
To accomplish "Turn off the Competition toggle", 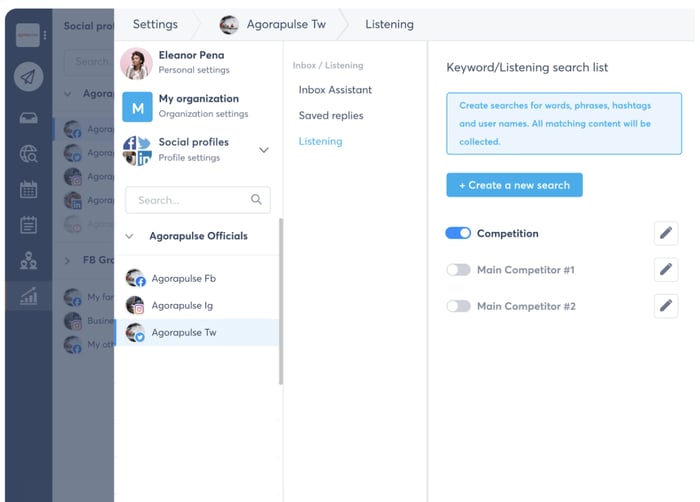I will [x=458, y=233].
